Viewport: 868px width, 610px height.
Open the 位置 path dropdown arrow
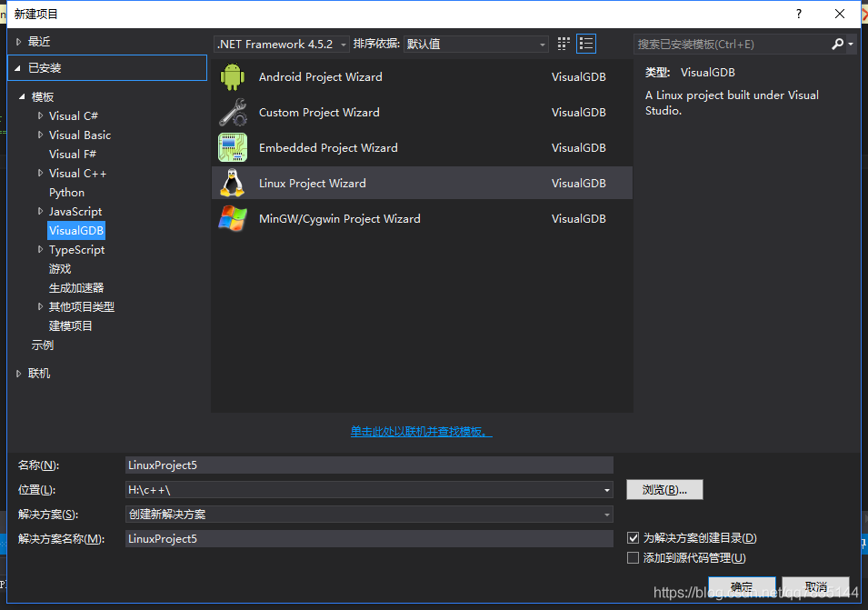point(607,490)
